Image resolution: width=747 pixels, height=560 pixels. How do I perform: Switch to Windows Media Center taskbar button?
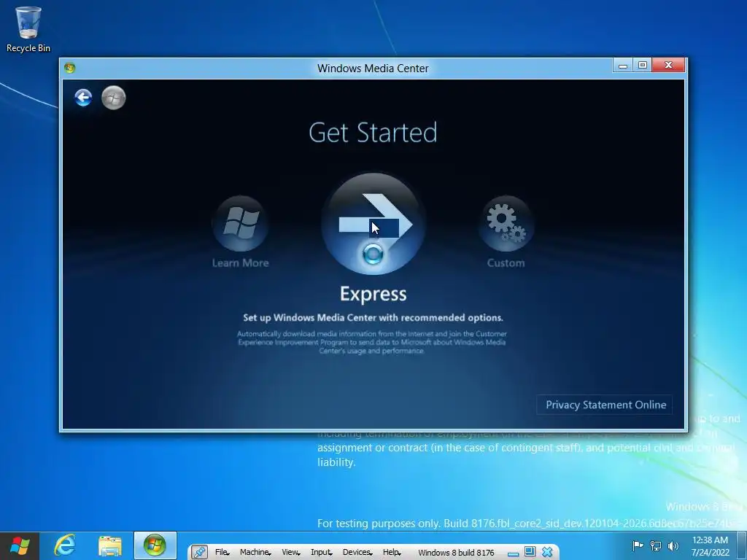click(x=155, y=545)
